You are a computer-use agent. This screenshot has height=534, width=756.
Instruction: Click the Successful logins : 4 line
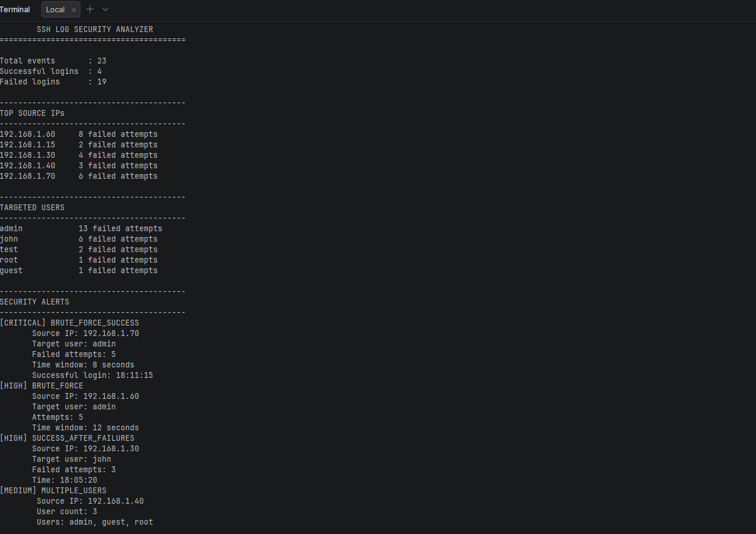coord(51,71)
